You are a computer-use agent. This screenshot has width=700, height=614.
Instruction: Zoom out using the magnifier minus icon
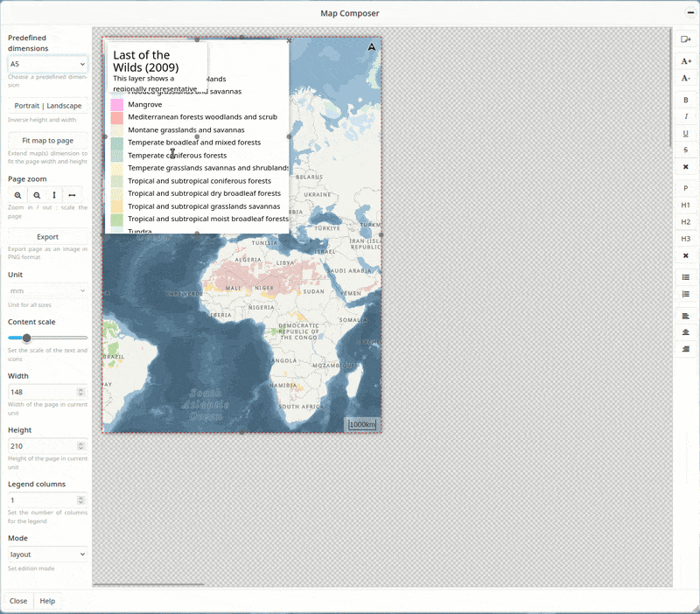pos(37,195)
